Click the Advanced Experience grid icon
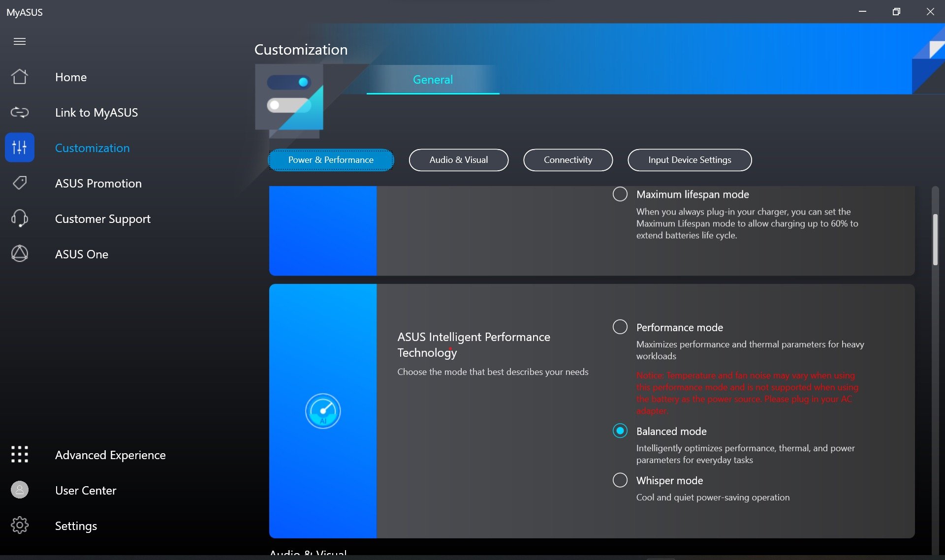The image size is (945, 560). coord(19,454)
